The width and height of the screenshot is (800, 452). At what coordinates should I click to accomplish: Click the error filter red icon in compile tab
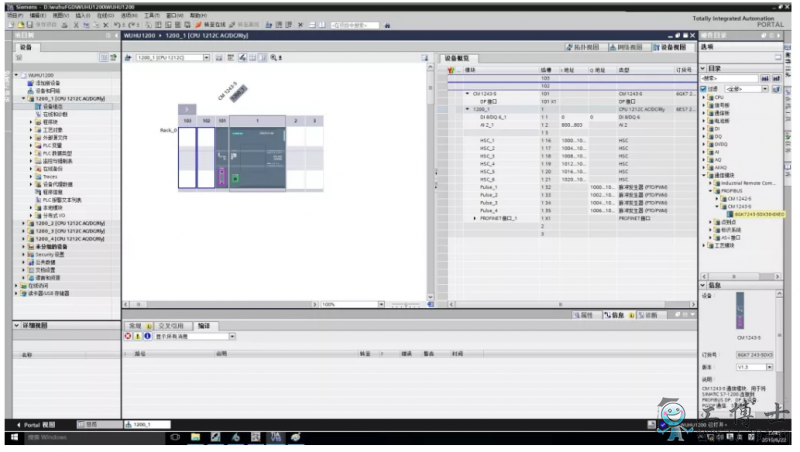[128, 336]
